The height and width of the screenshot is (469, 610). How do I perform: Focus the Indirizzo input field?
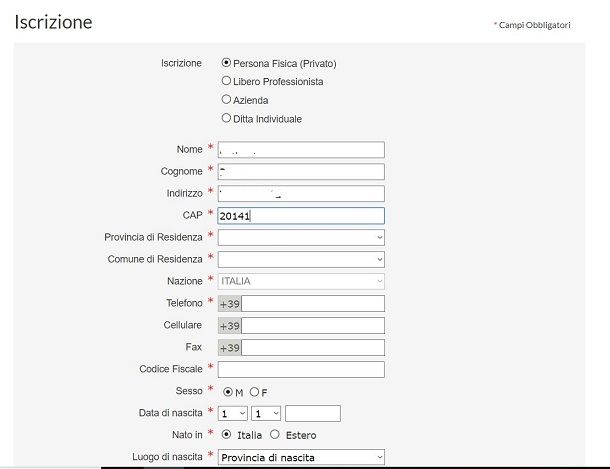click(301, 194)
